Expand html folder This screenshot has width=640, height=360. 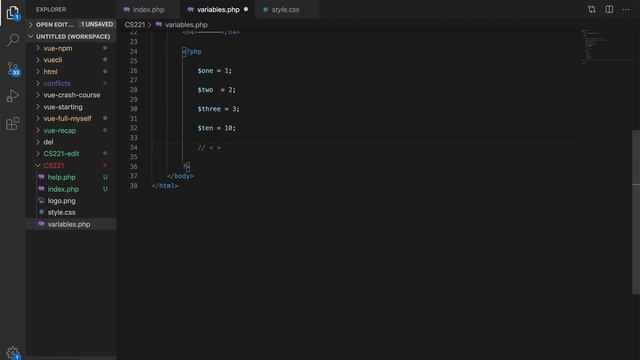pyautogui.click(x=71, y=72)
